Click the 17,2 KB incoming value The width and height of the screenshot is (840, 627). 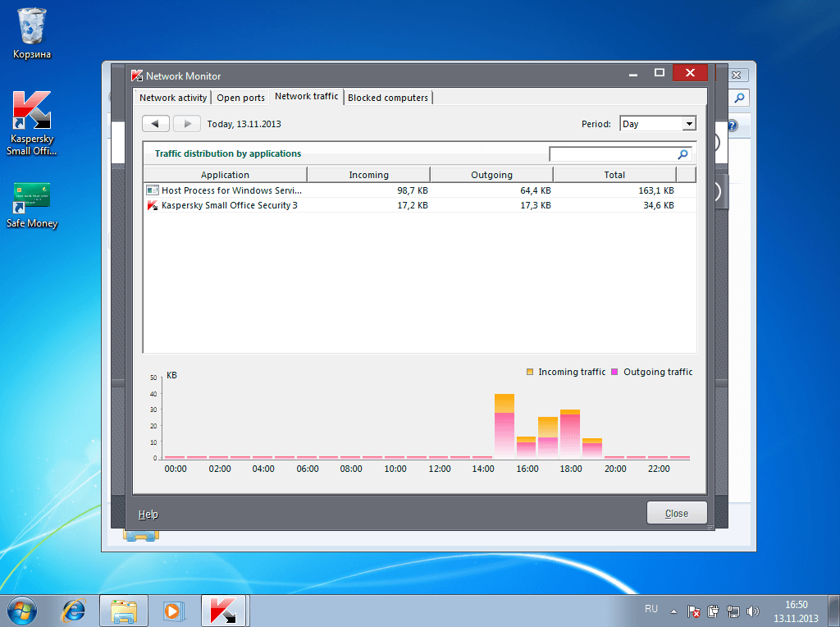coord(413,205)
